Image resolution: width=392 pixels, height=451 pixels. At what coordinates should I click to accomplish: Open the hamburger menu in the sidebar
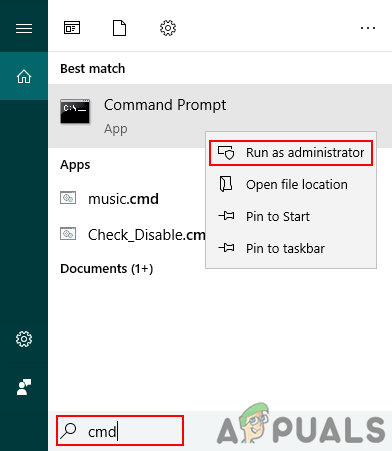[x=24, y=28]
